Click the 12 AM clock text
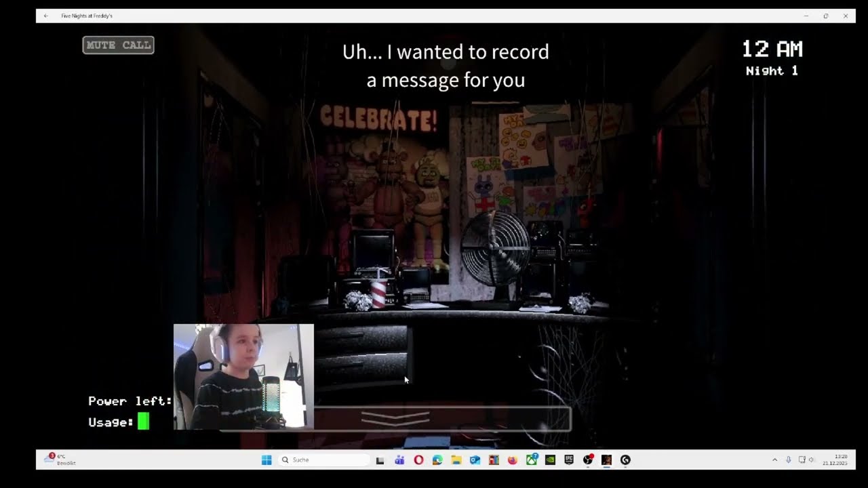868x488 pixels. pos(772,49)
